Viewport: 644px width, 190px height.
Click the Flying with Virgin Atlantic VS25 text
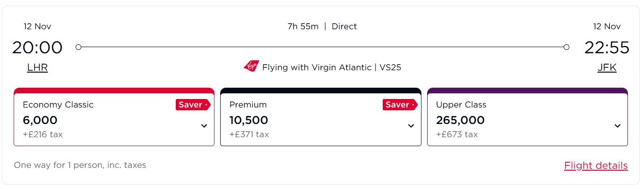[332, 67]
